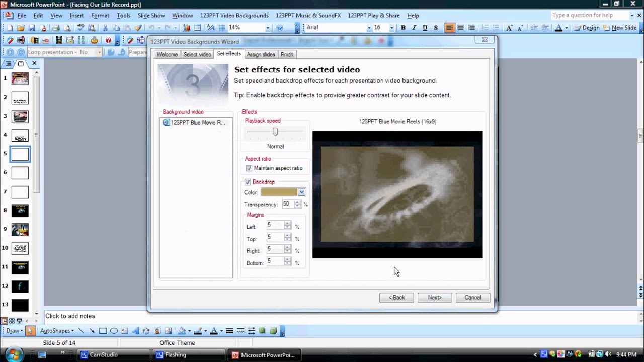
Task: Open the Loop presentation dropdown
Action: click(99, 52)
